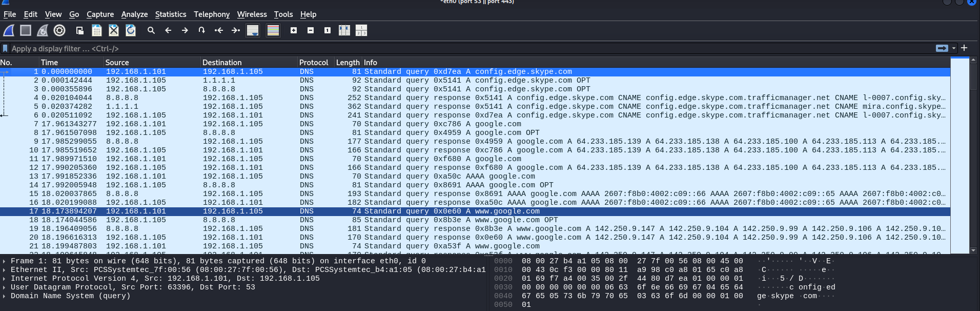Toggle packet list colorization
The height and width of the screenshot is (311, 980).
tap(273, 31)
